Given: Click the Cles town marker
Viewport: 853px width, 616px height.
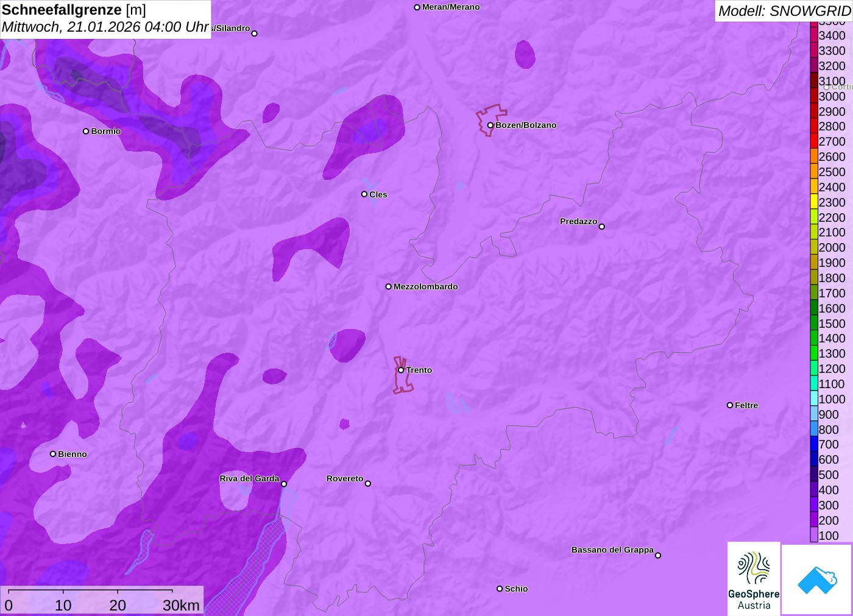Looking at the screenshot, I should tap(364, 194).
